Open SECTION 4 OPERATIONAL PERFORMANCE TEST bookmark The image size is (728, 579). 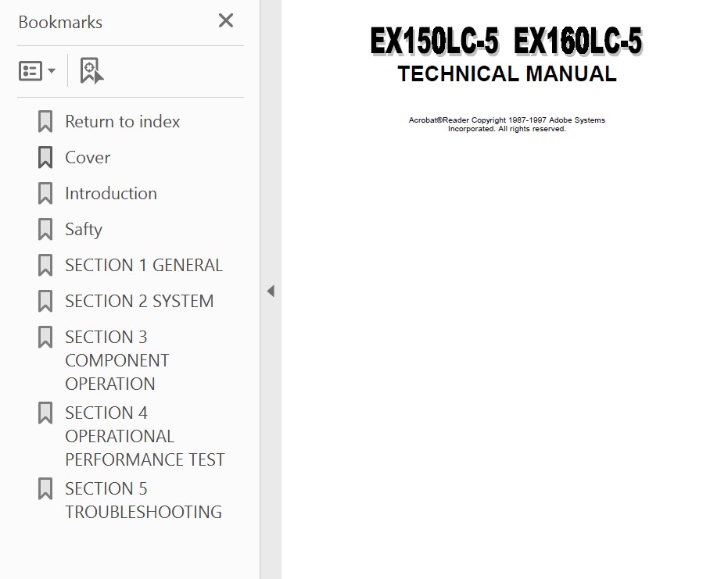click(144, 437)
